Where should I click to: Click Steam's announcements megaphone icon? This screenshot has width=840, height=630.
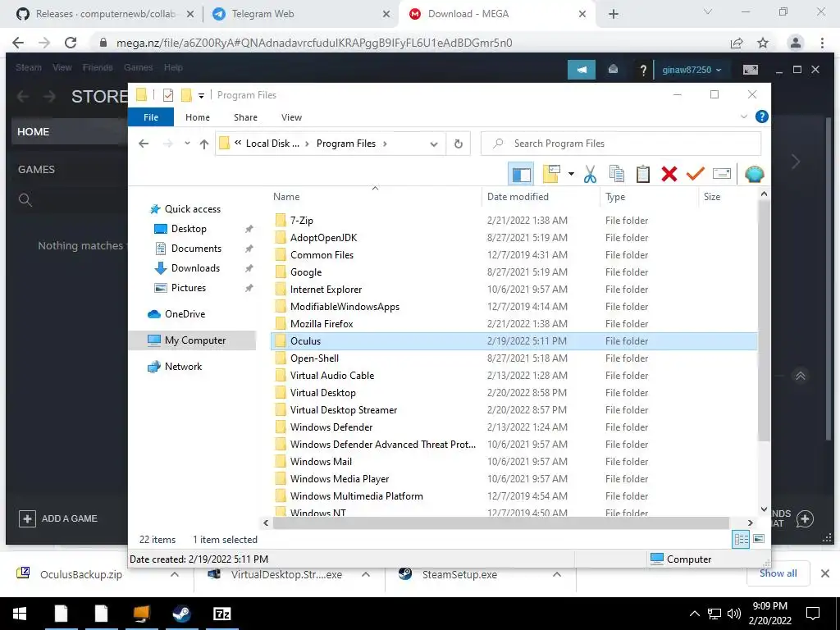point(582,70)
